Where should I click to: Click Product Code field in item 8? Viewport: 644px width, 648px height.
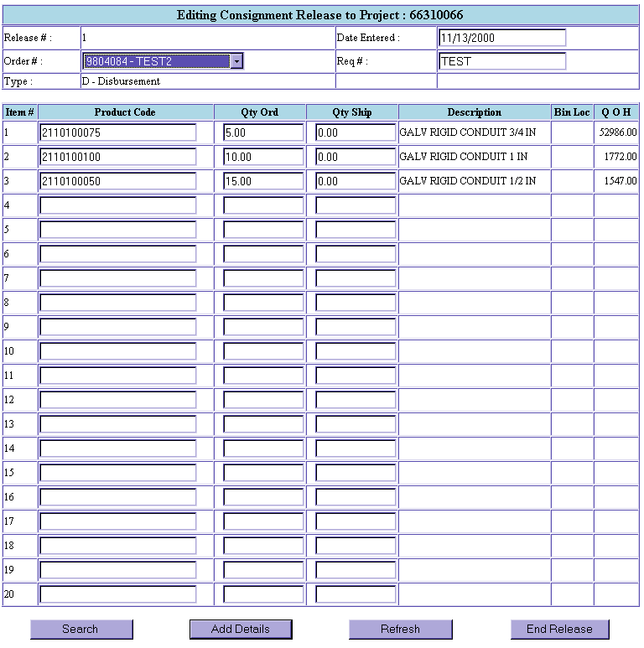(117, 303)
